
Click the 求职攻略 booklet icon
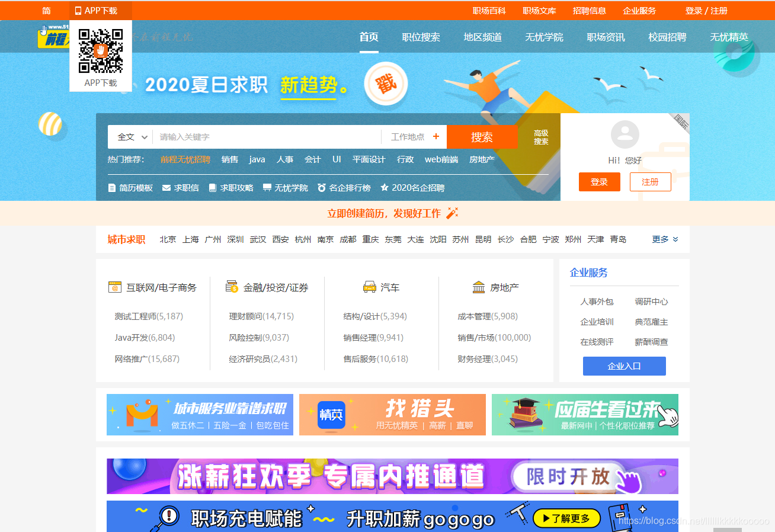212,187
